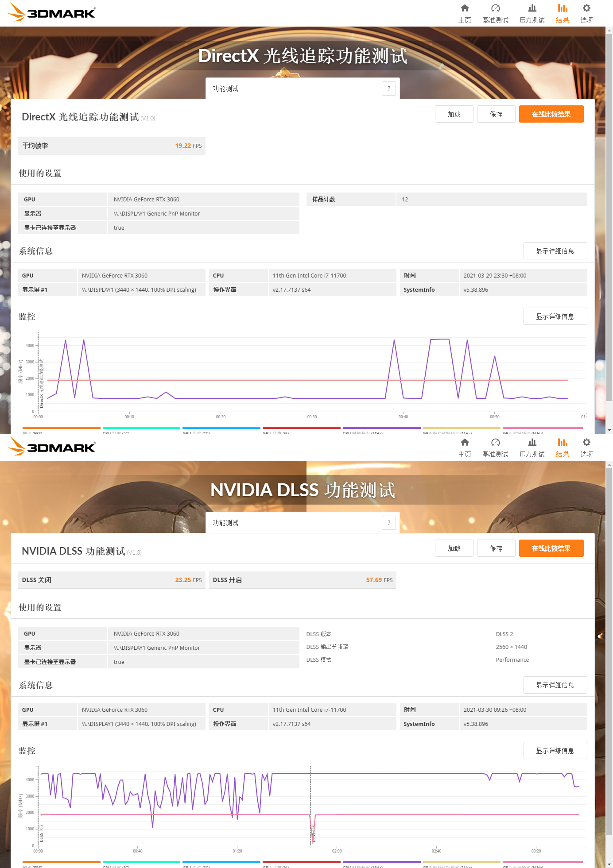Click 保存 save button in DirectX window
The height and width of the screenshot is (868, 613).
pos(496,114)
